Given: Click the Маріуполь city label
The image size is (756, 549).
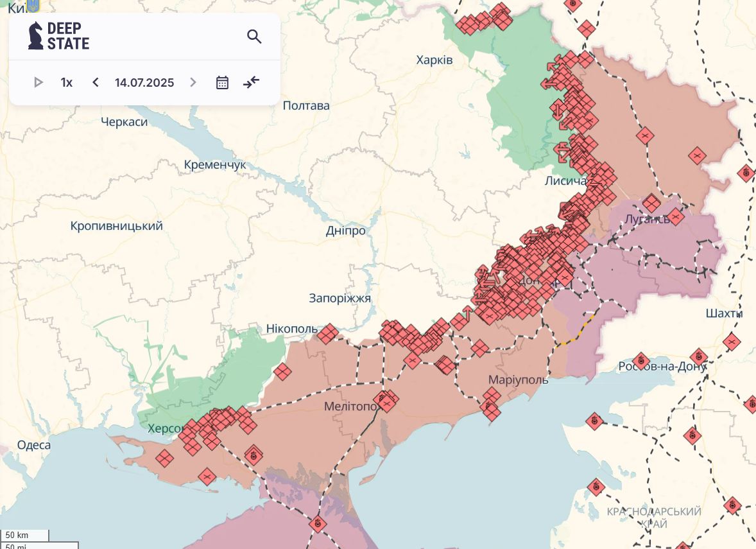Looking at the screenshot, I should tap(518, 379).
